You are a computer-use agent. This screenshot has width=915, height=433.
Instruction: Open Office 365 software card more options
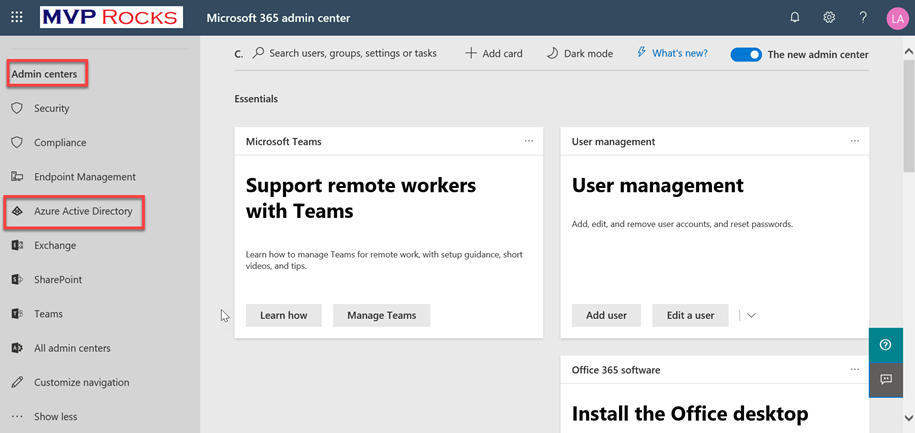point(855,369)
